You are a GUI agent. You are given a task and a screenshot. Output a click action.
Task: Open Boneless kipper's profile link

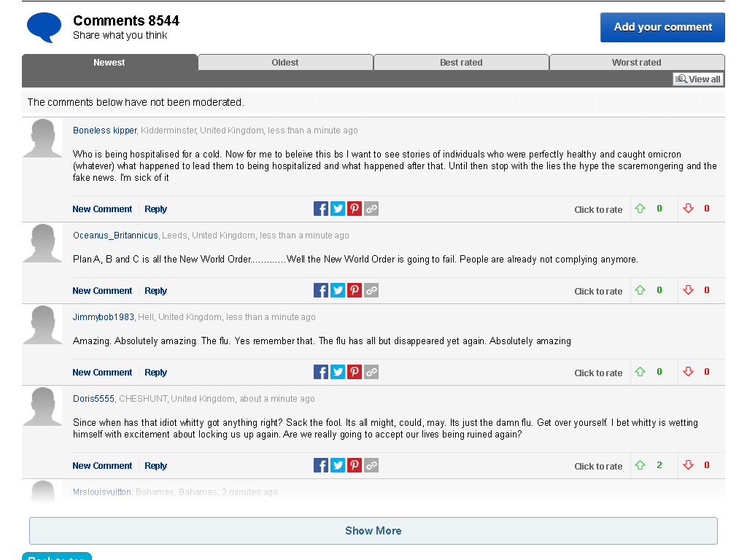click(x=105, y=131)
